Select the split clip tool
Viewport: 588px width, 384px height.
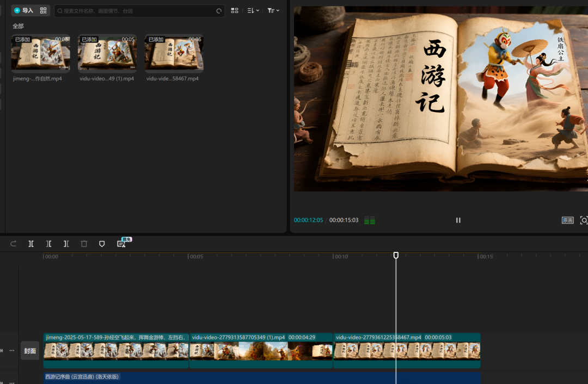[31, 244]
